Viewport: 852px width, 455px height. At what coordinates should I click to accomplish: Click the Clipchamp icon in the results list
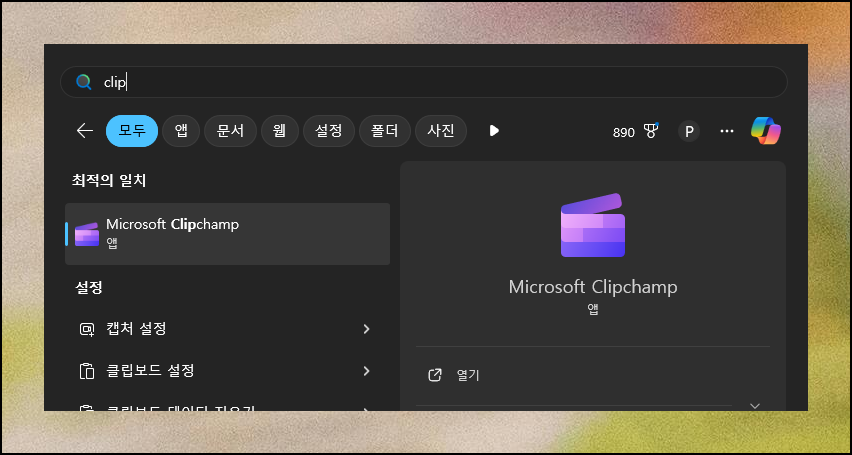tap(87, 234)
